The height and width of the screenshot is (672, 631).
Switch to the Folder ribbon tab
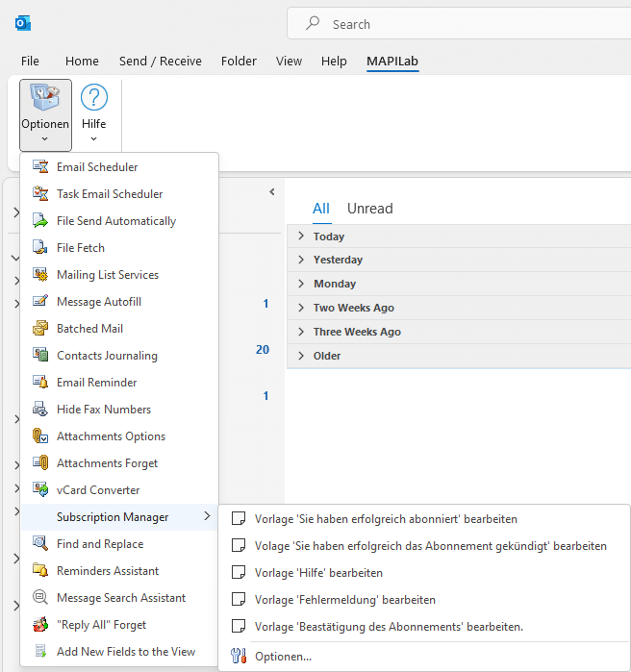click(x=239, y=62)
